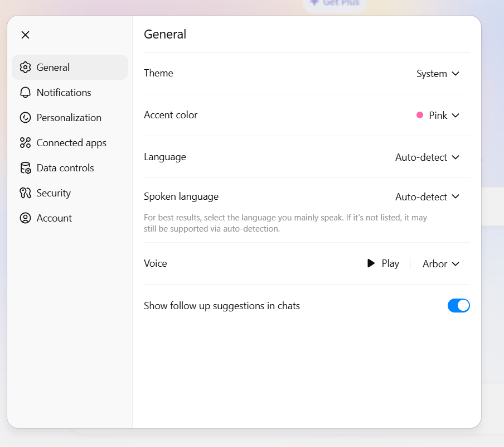The height and width of the screenshot is (447, 504).
Task: Click the Security icon in sidebar
Action: [x=25, y=193]
